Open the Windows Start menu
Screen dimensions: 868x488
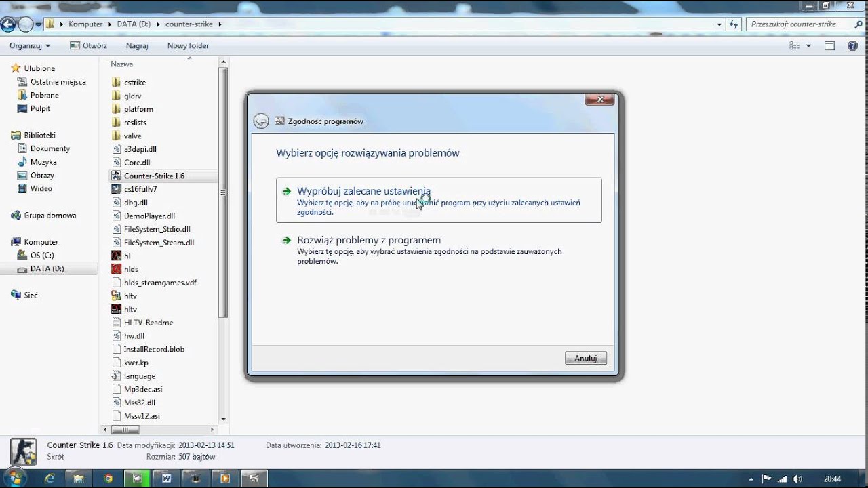[14, 479]
